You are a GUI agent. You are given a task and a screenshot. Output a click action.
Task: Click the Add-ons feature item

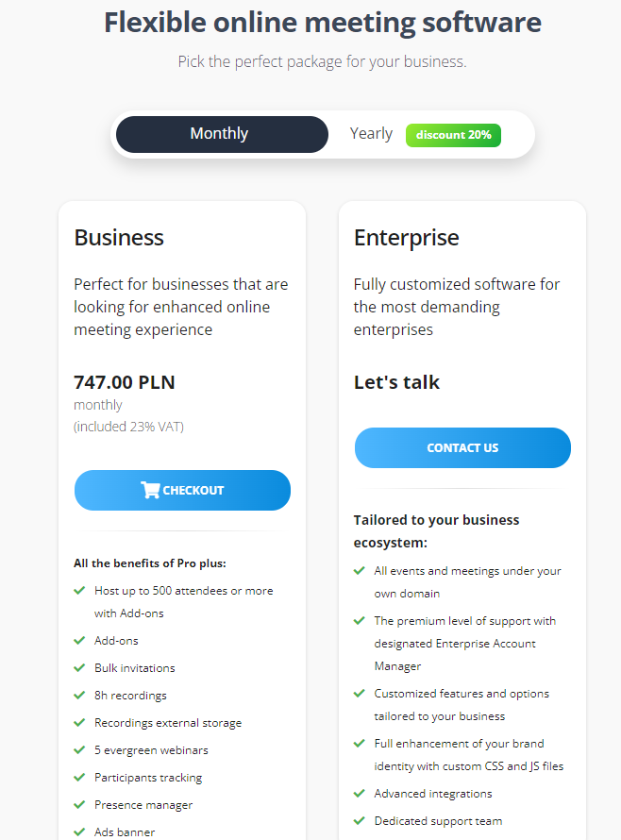(116, 640)
